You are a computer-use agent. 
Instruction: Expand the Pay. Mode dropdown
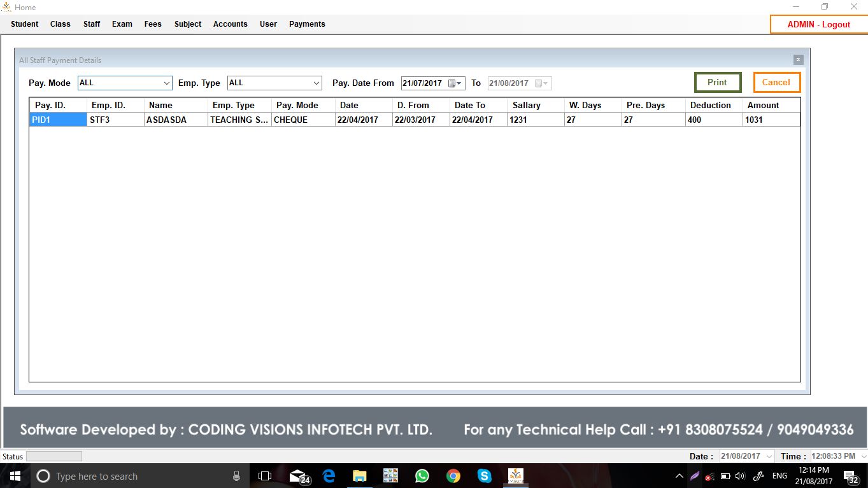coord(167,83)
